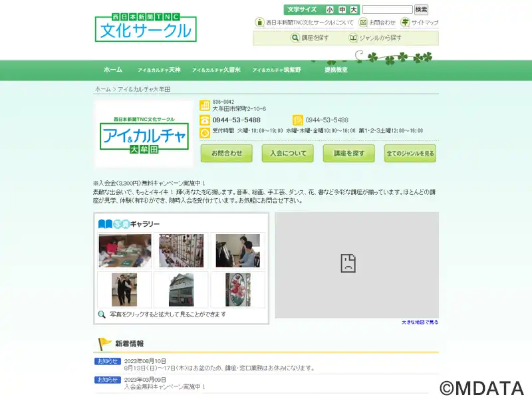Open the 西日本新聞TNC文化サークルについて link
Image resolution: width=532 pixels, height=399 pixels.
click(x=309, y=23)
